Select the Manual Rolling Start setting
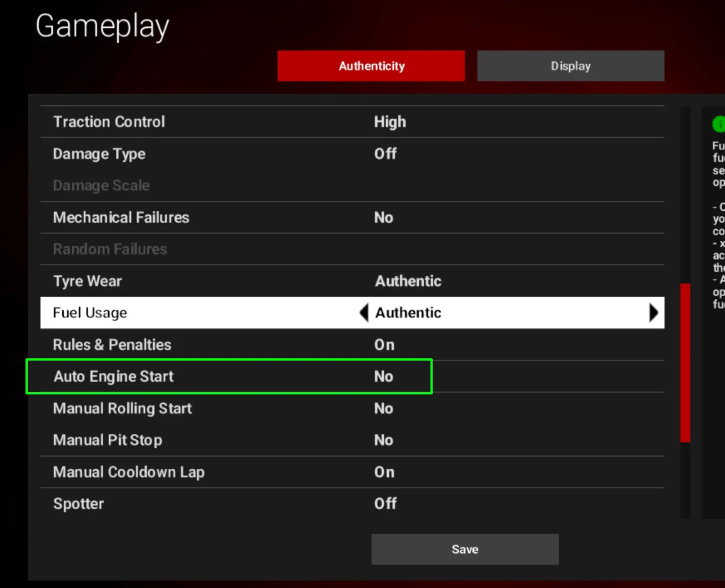 352,408
